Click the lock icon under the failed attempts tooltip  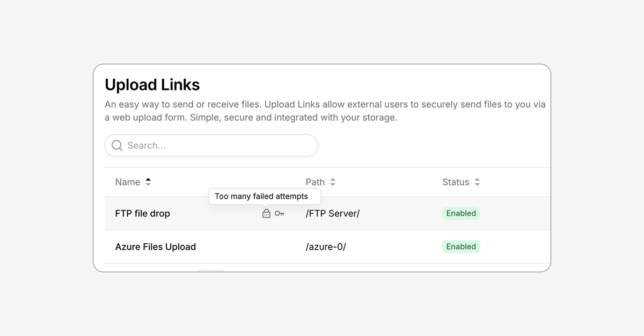(x=266, y=213)
